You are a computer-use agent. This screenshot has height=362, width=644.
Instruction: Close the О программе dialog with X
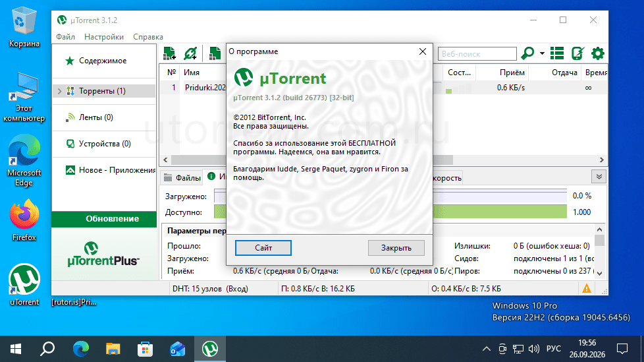click(423, 51)
